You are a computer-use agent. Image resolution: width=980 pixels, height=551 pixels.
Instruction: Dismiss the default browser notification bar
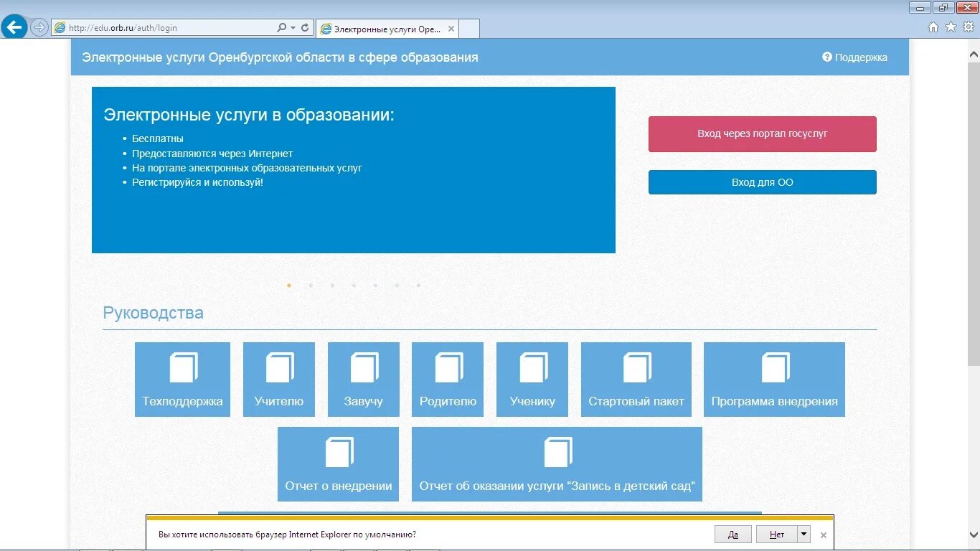[824, 535]
